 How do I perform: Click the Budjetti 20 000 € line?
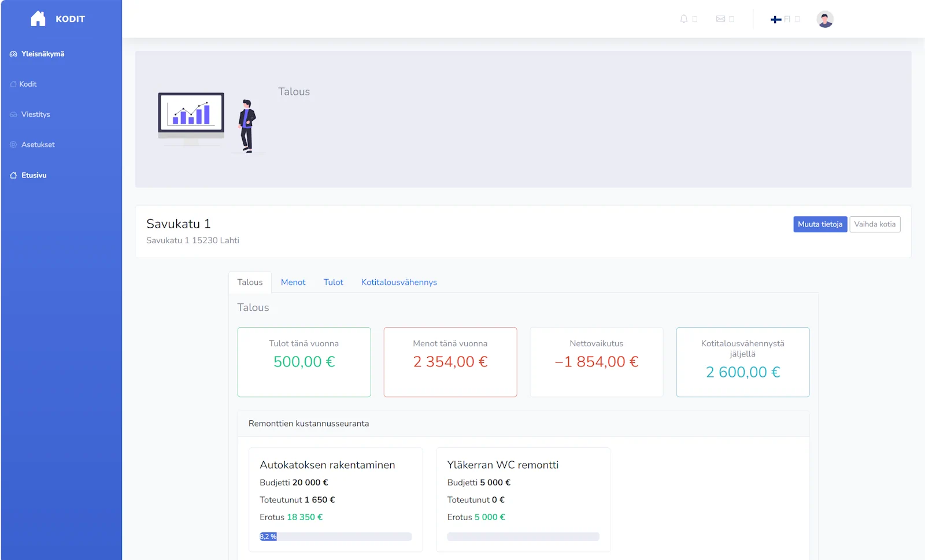click(294, 483)
